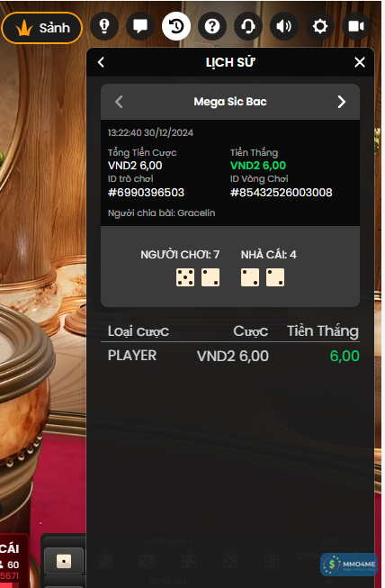
Task: Open settings gear icon
Action: [x=320, y=26]
